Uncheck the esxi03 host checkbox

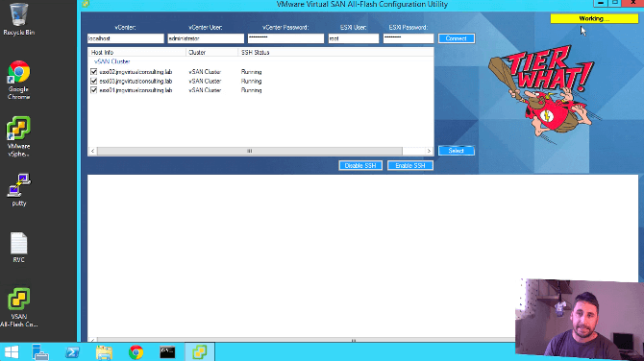click(x=93, y=82)
